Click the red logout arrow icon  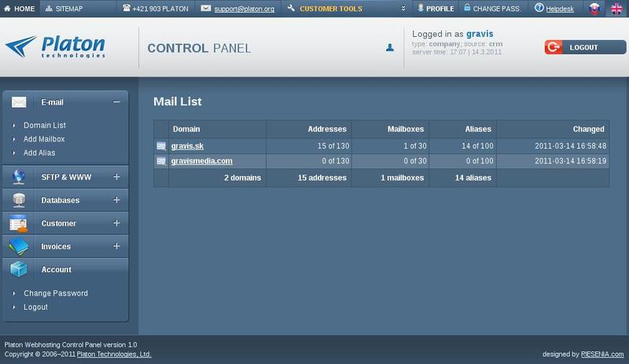554,47
